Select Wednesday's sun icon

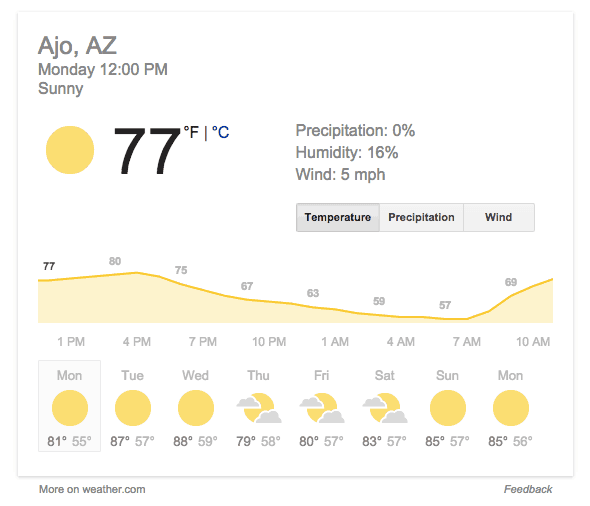click(196, 408)
